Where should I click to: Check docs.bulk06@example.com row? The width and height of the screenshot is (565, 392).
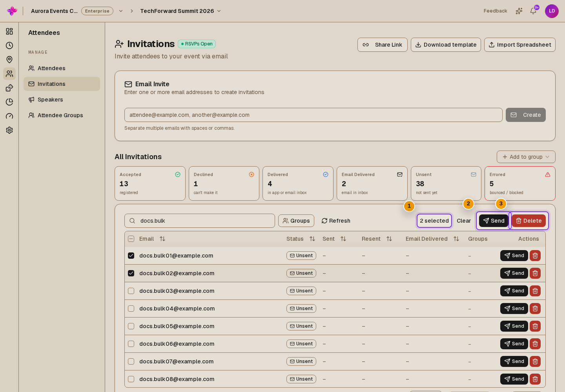131,344
